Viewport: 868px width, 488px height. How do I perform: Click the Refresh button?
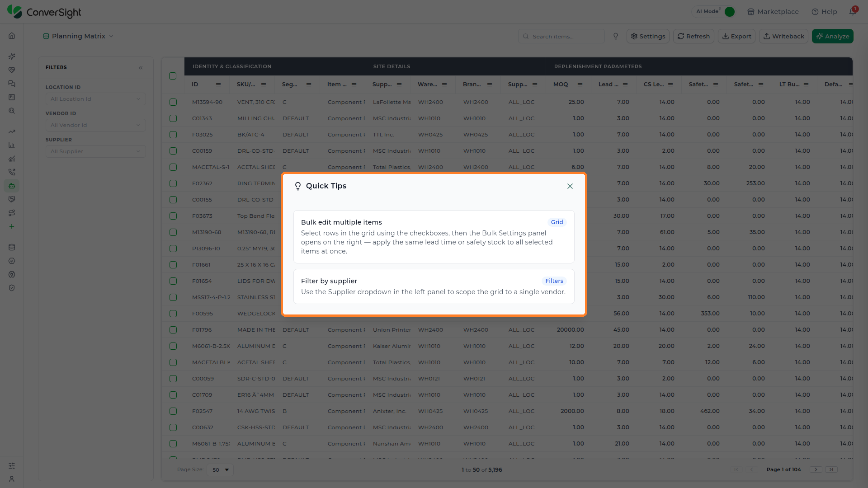[x=693, y=36]
